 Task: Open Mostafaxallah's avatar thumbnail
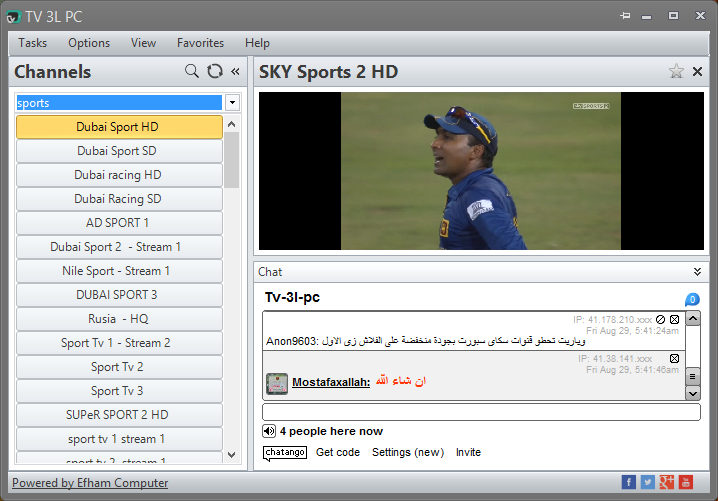pos(277,384)
